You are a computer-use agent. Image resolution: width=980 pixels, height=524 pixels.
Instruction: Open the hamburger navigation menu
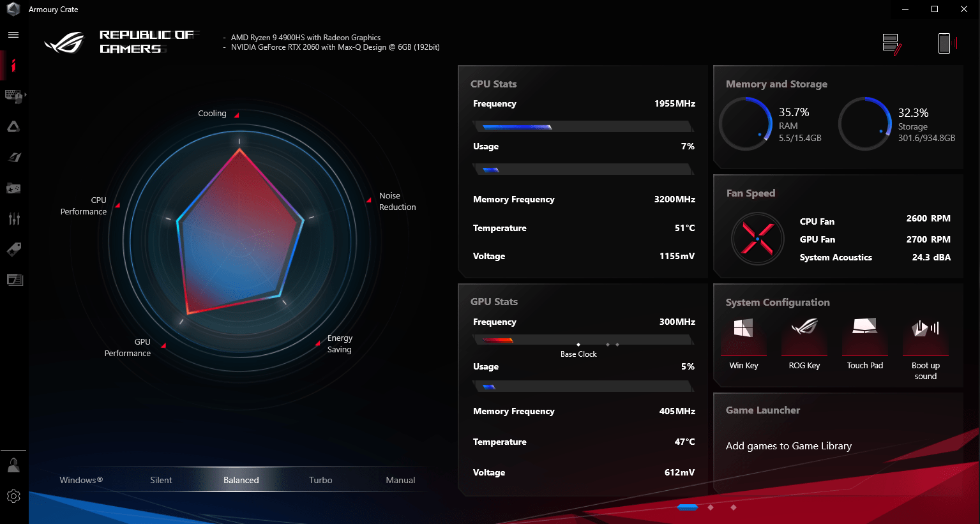click(x=13, y=35)
